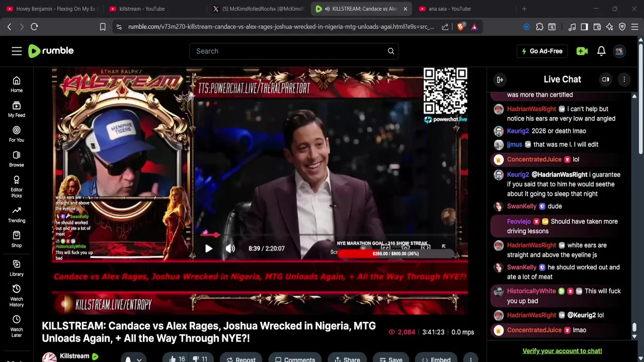Open the For You section
The image size is (644, 362).
(x=17, y=134)
